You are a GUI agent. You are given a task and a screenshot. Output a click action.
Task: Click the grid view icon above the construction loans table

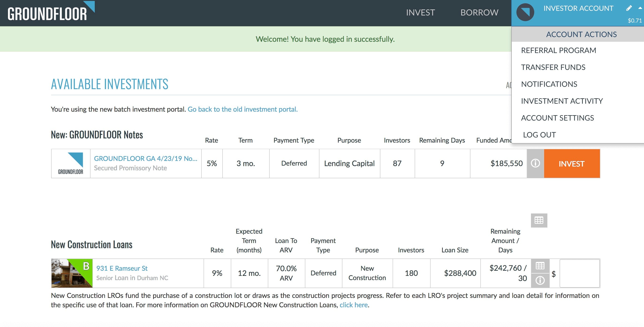pyautogui.click(x=539, y=220)
